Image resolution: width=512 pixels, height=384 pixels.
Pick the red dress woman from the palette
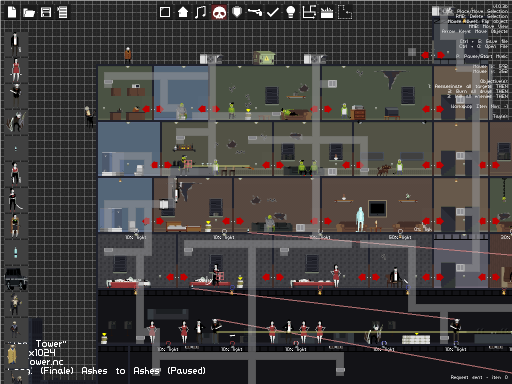[16, 70]
